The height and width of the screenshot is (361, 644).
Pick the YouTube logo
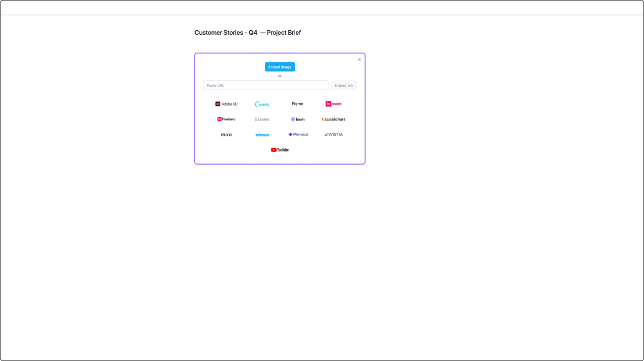point(280,150)
